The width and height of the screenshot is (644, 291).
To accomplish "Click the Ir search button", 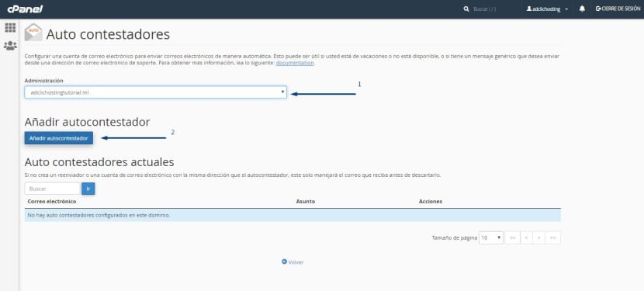I will coord(88,189).
